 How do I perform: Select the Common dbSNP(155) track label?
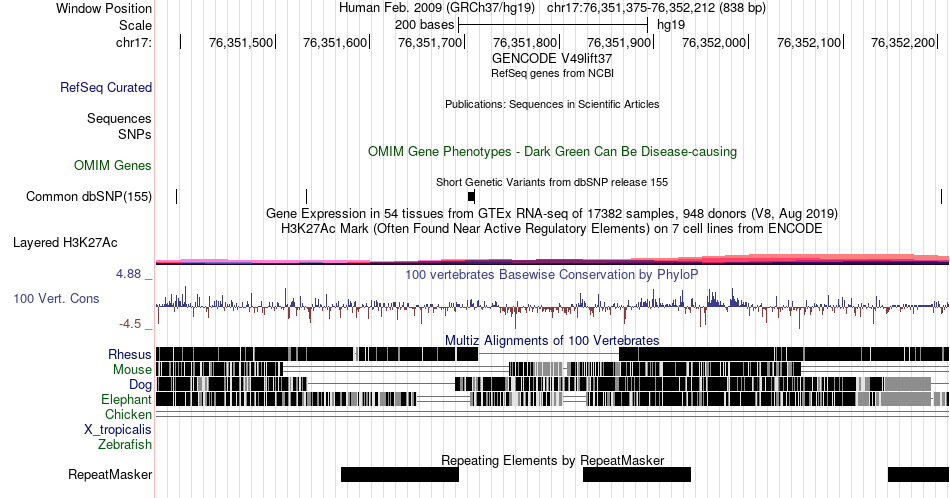point(89,196)
